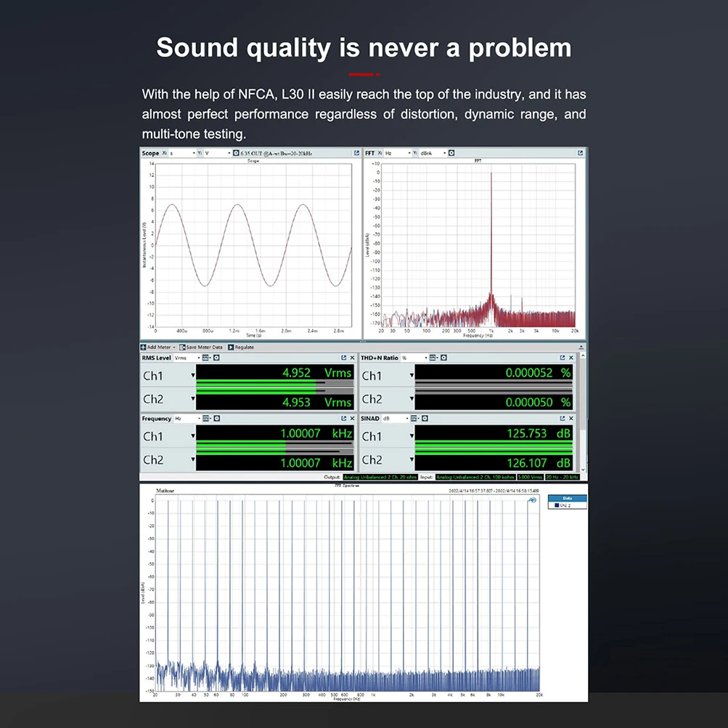This screenshot has width=728, height=728.
Task: Open SINAD meter settings icon
Action: [425, 418]
